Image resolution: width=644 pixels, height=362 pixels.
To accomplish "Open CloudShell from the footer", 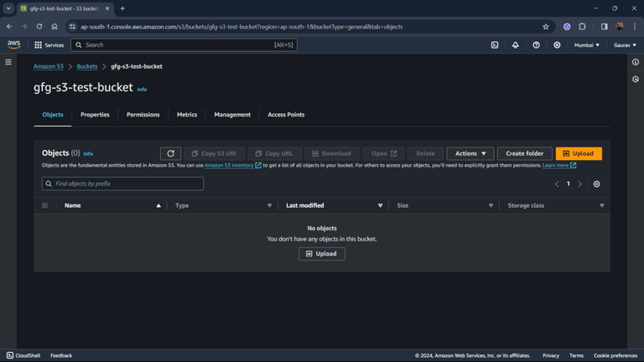I will click(x=23, y=355).
